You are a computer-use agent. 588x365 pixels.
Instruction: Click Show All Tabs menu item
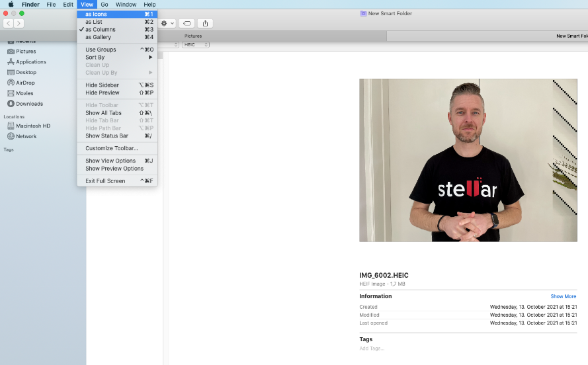[x=117, y=113]
